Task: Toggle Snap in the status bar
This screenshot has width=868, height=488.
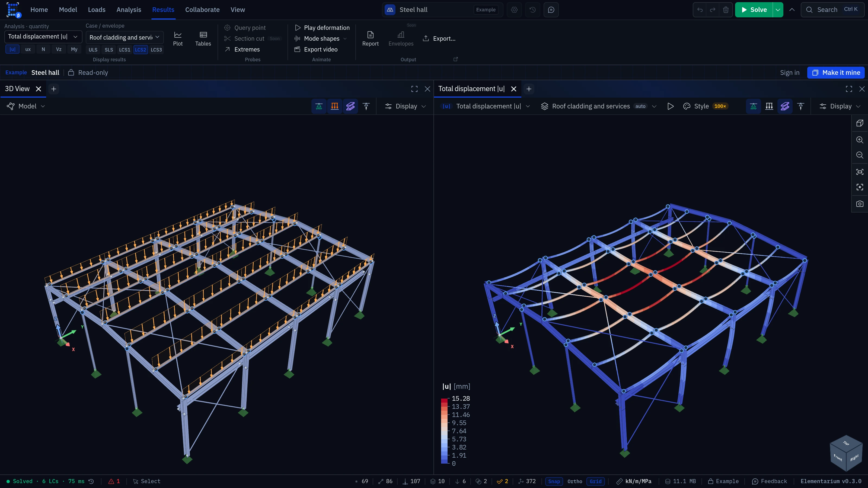Action: pos(554,481)
